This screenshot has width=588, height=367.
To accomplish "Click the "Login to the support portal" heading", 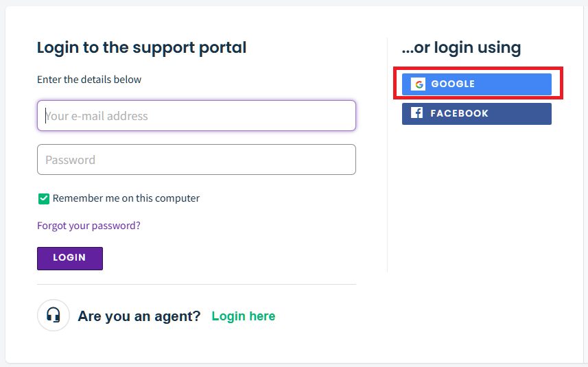I will pyautogui.click(x=141, y=47).
